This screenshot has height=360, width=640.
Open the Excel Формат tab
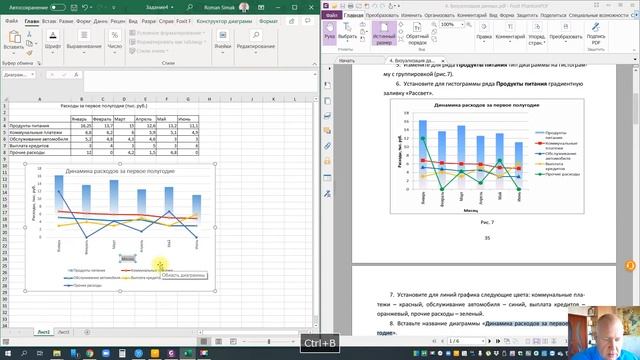268,21
